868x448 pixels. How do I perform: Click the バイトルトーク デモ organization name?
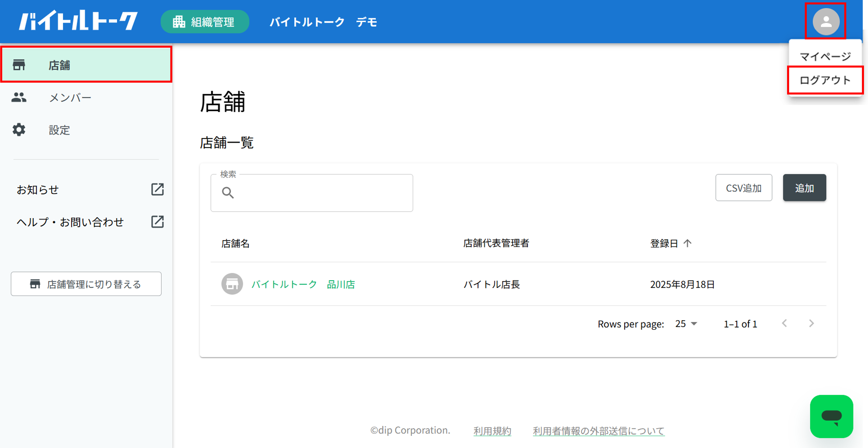pyautogui.click(x=323, y=22)
